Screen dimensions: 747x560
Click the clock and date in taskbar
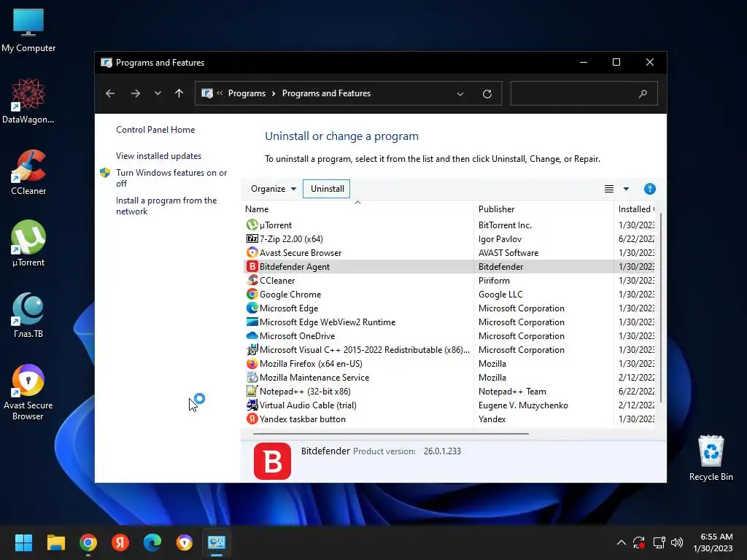[713, 542]
